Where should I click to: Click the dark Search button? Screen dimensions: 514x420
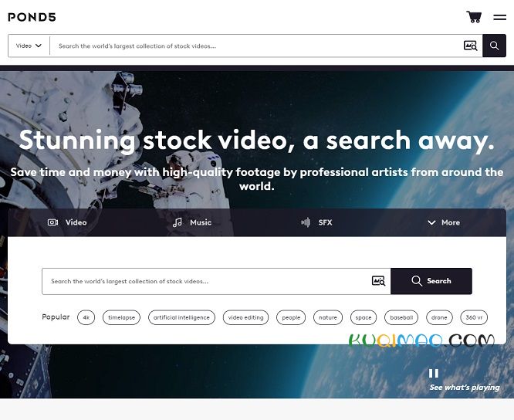click(x=431, y=281)
